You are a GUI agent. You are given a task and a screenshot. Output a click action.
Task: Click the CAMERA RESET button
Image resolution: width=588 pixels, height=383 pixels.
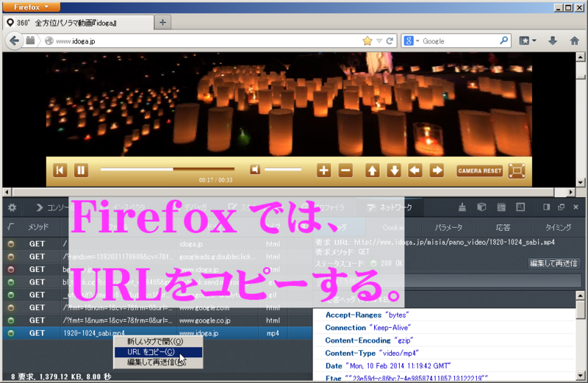[x=480, y=171]
